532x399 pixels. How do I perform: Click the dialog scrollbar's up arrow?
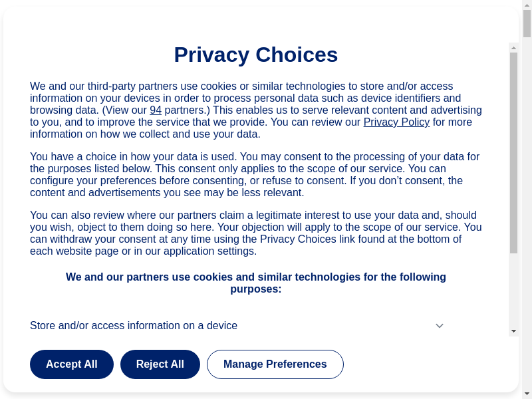(x=513, y=48)
